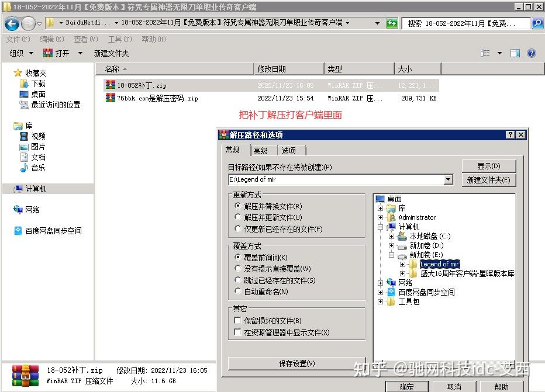Expand 库 node in folder tree
Screen dimensions: 545x392
380,209
